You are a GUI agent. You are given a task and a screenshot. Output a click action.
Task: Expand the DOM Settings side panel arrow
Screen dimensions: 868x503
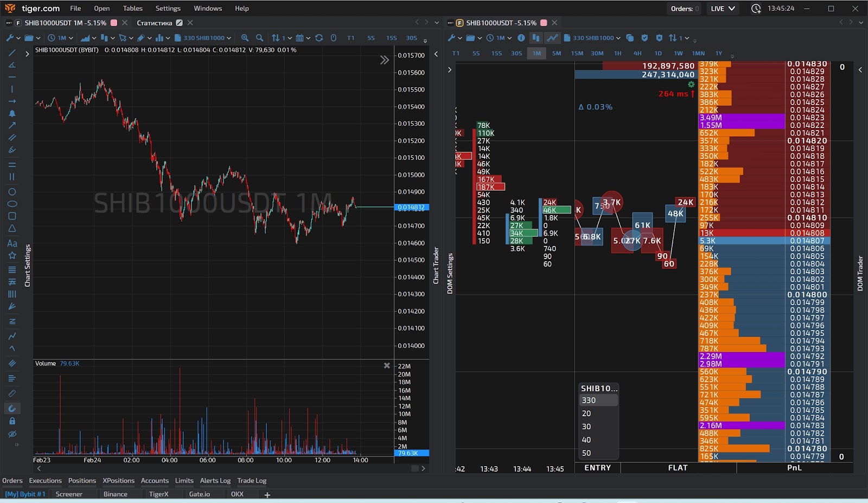(449, 70)
